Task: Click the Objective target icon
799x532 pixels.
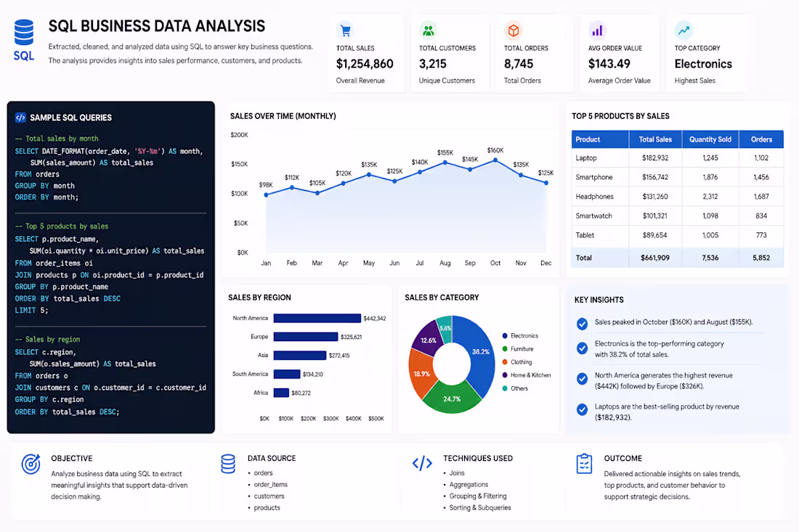Action: click(31, 464)
